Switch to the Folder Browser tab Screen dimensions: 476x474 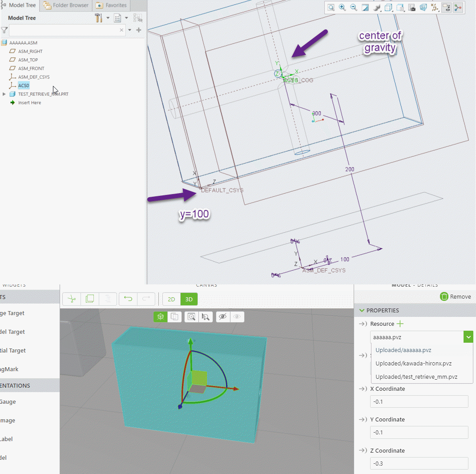pyautogui.click(x=65, y=5)
